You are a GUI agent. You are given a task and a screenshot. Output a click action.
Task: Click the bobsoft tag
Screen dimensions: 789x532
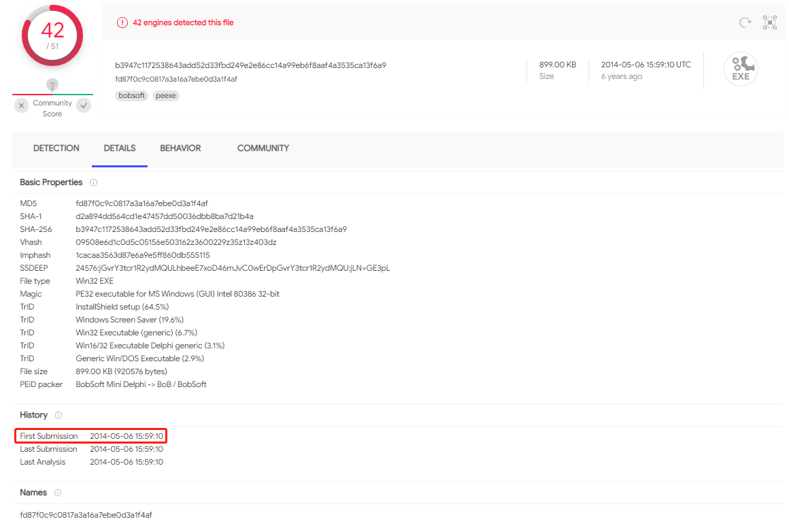pyautogui.click(x=131, y=96)
